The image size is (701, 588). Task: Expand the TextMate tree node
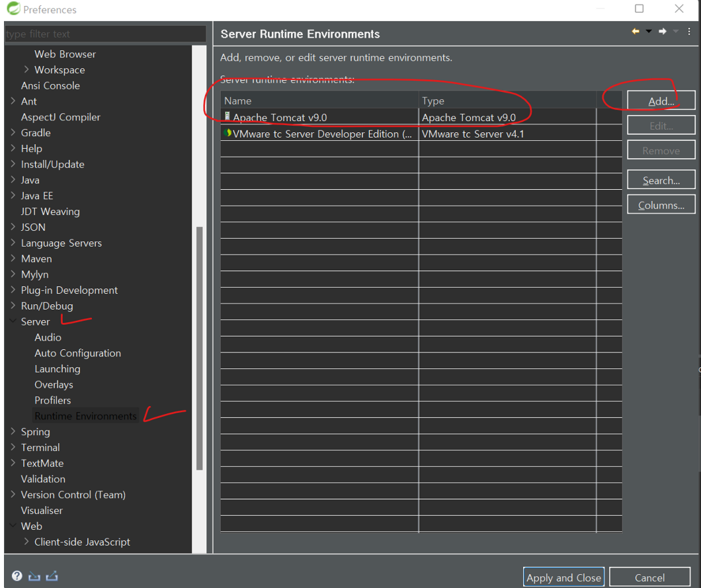coord(13,463)
